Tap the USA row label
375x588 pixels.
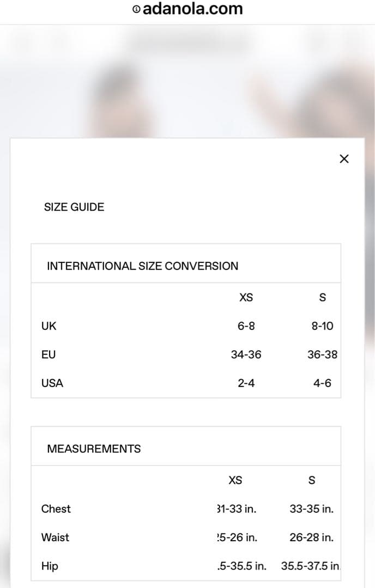[x=52, y=383]
